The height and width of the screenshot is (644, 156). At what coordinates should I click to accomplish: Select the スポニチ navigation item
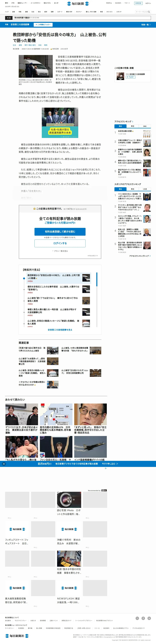click(x=119, y=12)
